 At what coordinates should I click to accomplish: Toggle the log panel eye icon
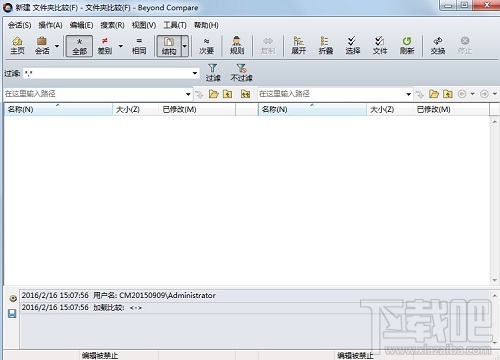click(13, 298)
